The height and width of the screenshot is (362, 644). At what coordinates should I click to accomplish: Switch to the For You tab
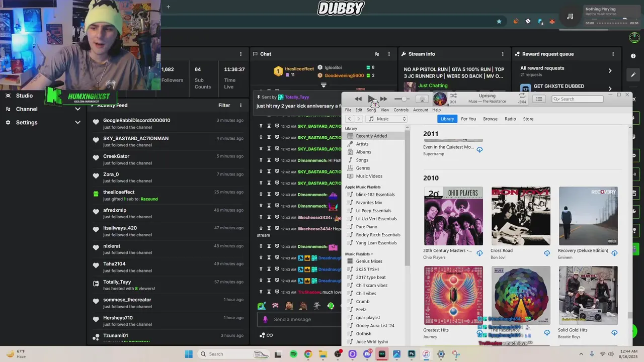pos(468,119)
